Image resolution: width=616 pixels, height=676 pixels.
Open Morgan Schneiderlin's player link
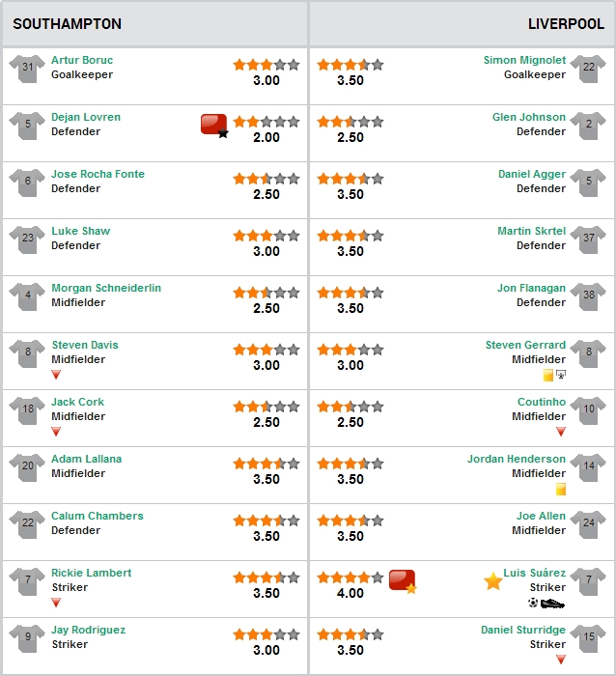pyautogui.click(x=106, y=288)
